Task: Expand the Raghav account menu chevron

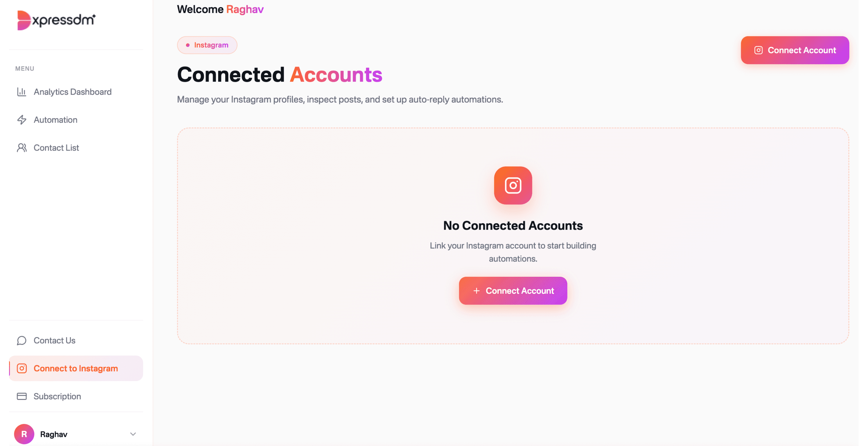Action: point(132,434)
